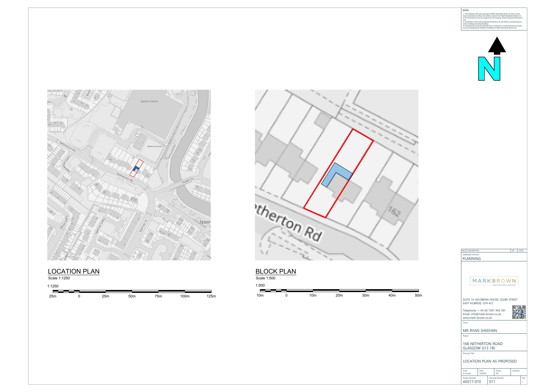Viewport: 555px width, 392px height.
Task: Click the 'Scale 1:500' caption
Action: coord(265,278)
